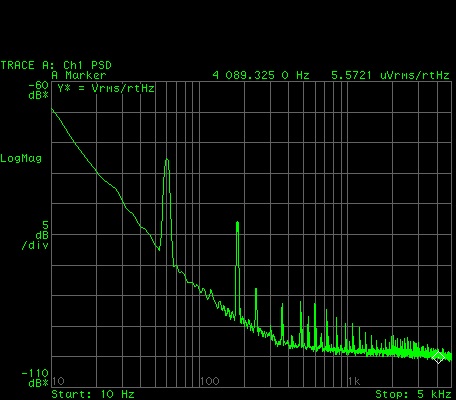Click the 'Start: 10 Hz' label
The width and height of the screenshot is (456, 400).
click(93, 394)
